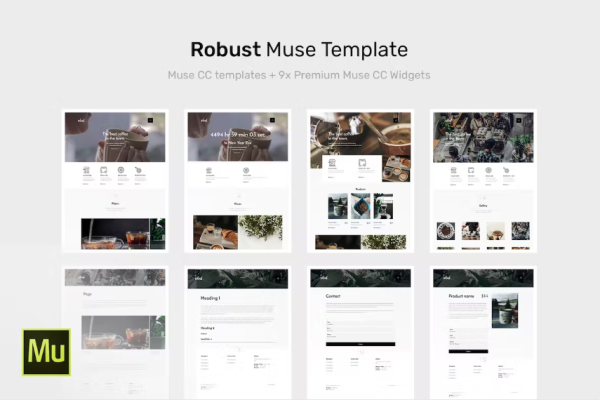Click the Robust Muse Template heading
This screenshot has height=400, width=600.
coord(299,49)
